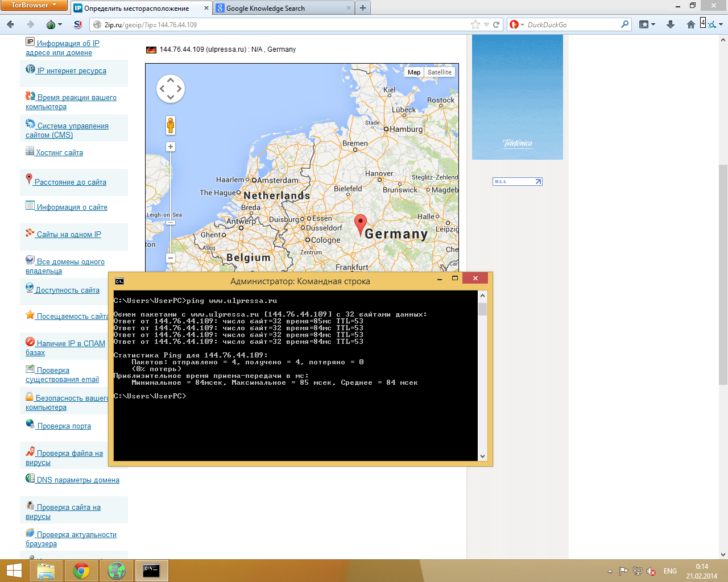
Task: Click the search magnifier icon
Action: coord(624,24)
